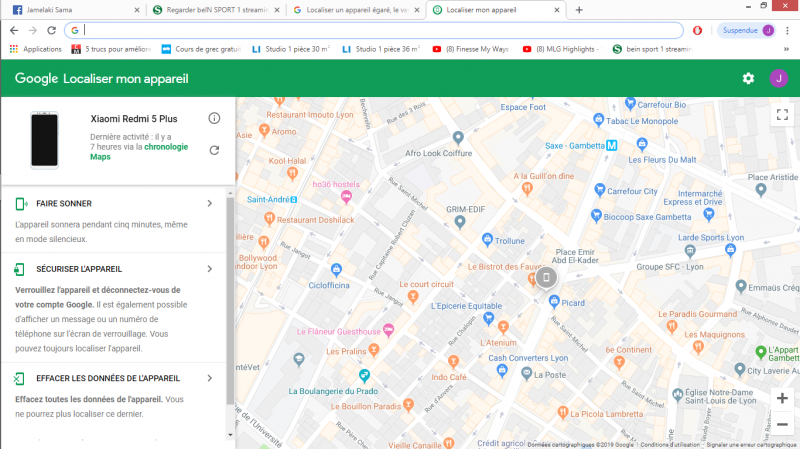
Task: Open bookmark MLG Highlights
Action: [x=562, y=49]
